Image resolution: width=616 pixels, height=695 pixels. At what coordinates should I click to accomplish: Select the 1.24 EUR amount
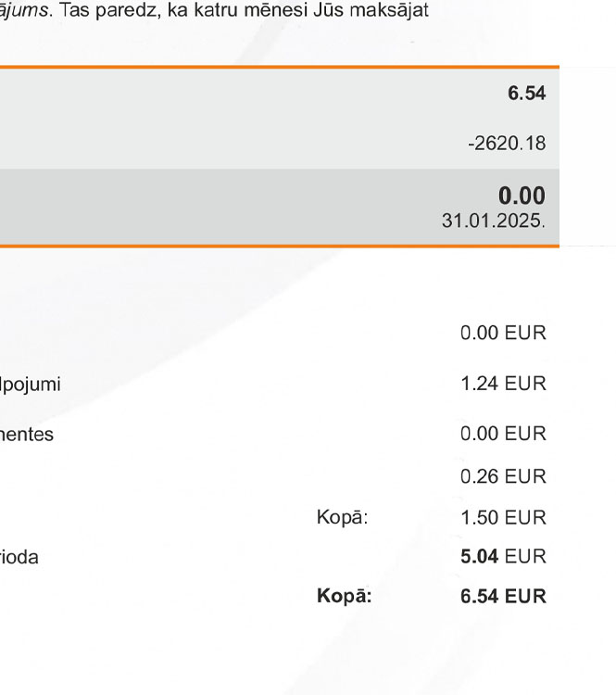503,384
